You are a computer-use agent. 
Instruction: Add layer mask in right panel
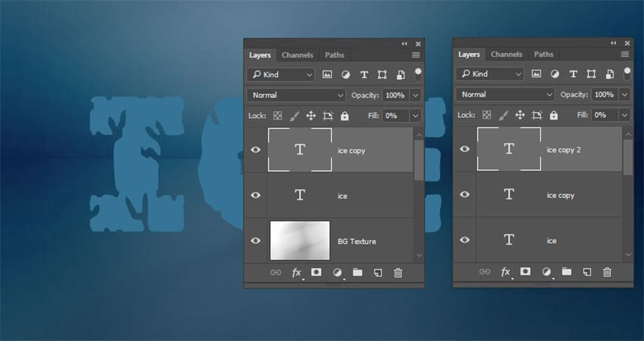(x=526, y=271)
